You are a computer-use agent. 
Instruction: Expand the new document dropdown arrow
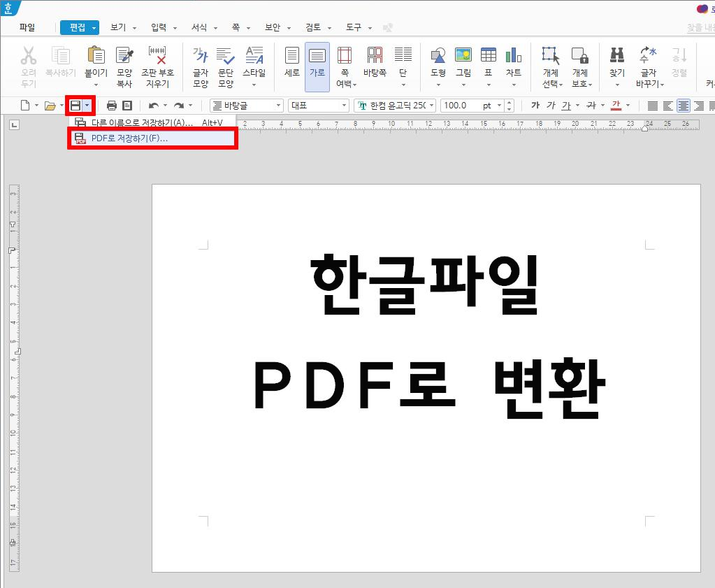(36, 106)
